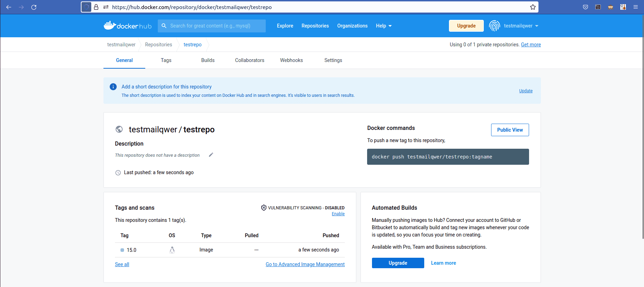This screenshot has height=287, width=644.
Task: Go back using browser back arrow
Action: coord(9,7)
